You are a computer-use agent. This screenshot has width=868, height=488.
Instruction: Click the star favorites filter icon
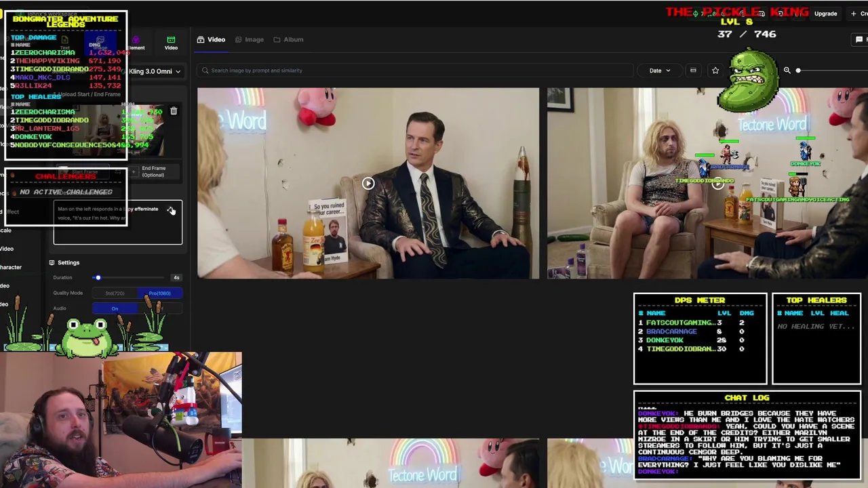[x=715, y=70]
